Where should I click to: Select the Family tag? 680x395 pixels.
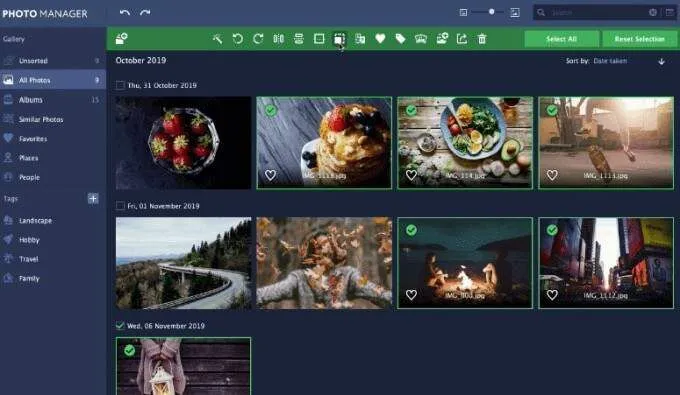pos(53,278)
